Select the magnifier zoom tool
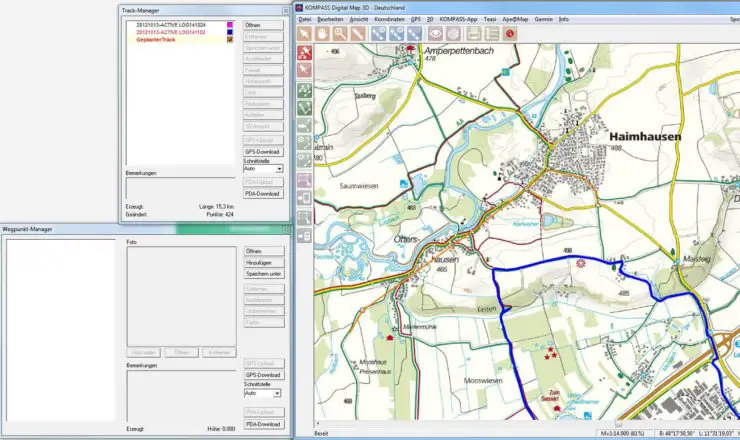This screenshot has width=740, height=440. click(340, 34)
